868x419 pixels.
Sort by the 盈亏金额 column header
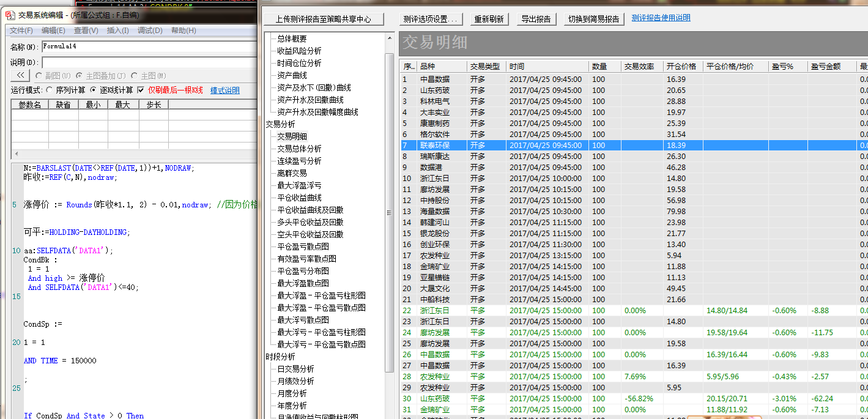click(x=832, y=66)
